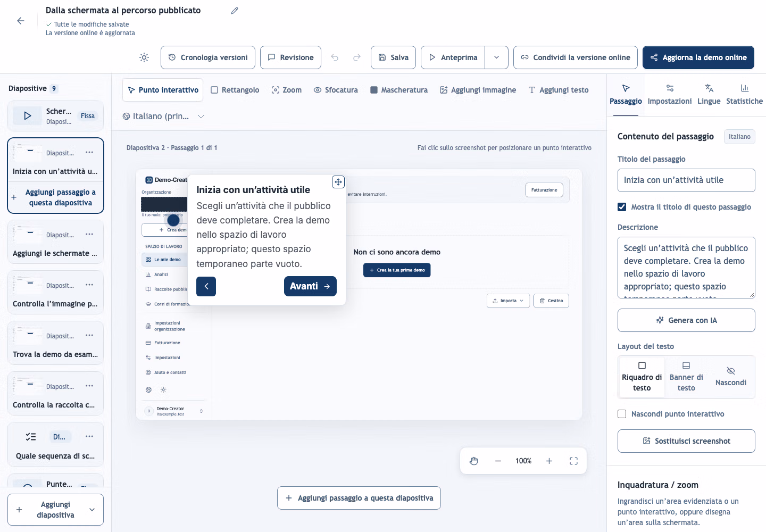Open the Statistiche tab
The width and height of the screenshot is (766, 532).
pyautogui.click(x=744, y=95)
